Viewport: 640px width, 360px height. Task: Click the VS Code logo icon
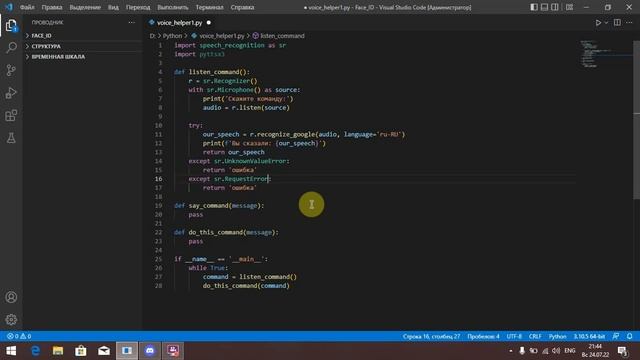pos(9,7)
